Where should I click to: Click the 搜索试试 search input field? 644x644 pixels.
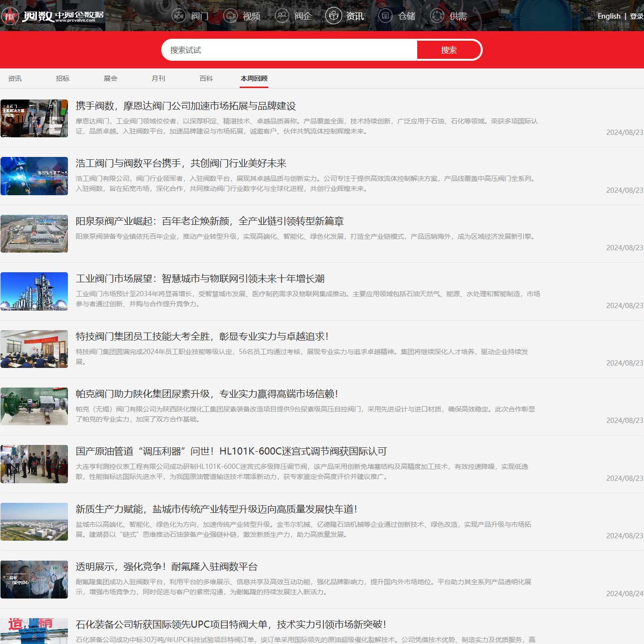(289, 50)
